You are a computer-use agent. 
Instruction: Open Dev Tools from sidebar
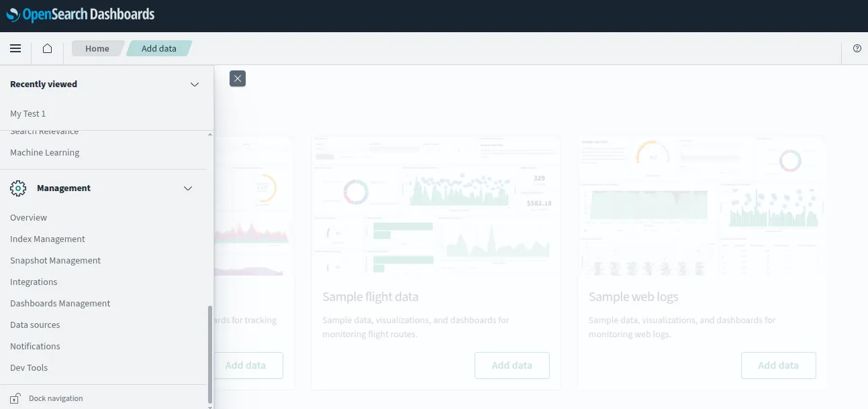tap(29, 368)
